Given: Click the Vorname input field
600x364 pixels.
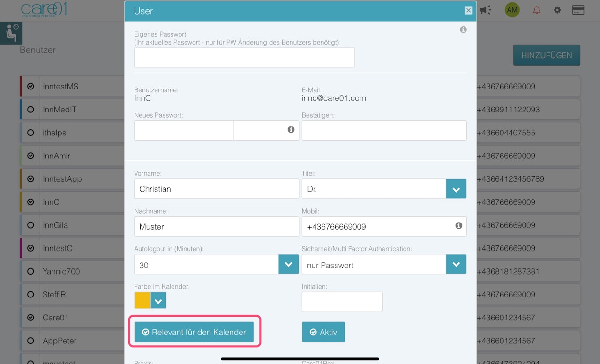Looking at the screenshot, I should coord(217,189).
